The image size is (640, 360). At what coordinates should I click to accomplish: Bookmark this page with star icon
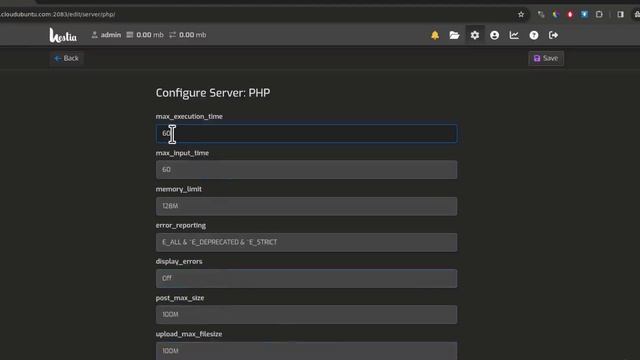tap(521, 14)
